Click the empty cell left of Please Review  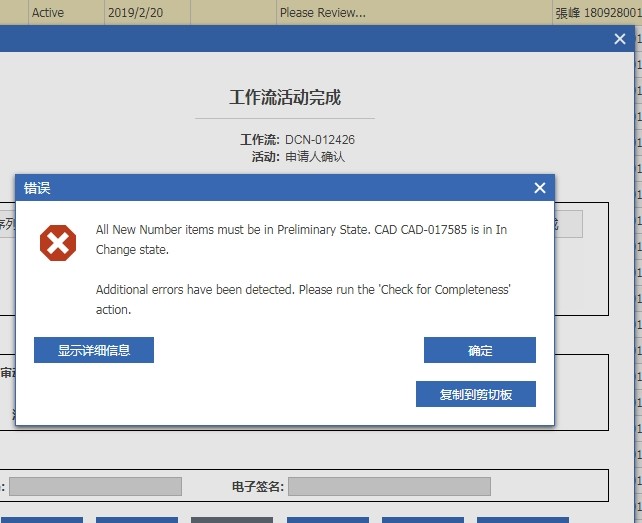tap(233, 13)
